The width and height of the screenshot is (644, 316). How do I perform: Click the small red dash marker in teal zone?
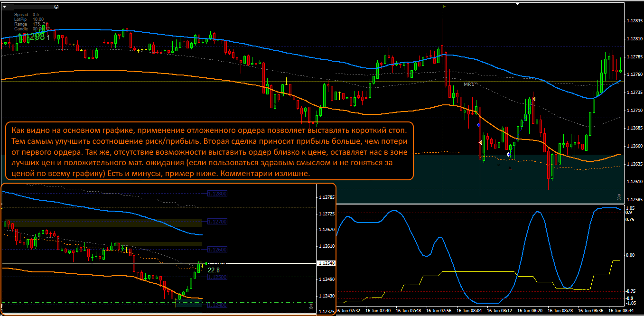point(510,169)
